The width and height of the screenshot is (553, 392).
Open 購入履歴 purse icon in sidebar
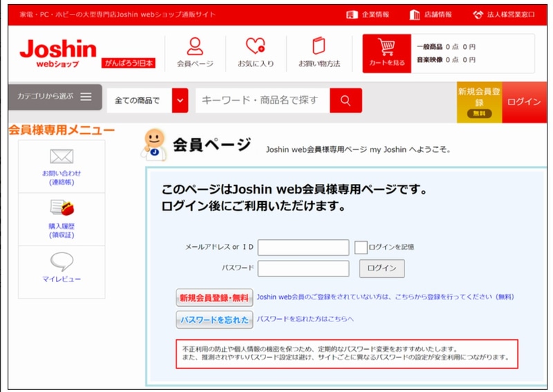62,207
